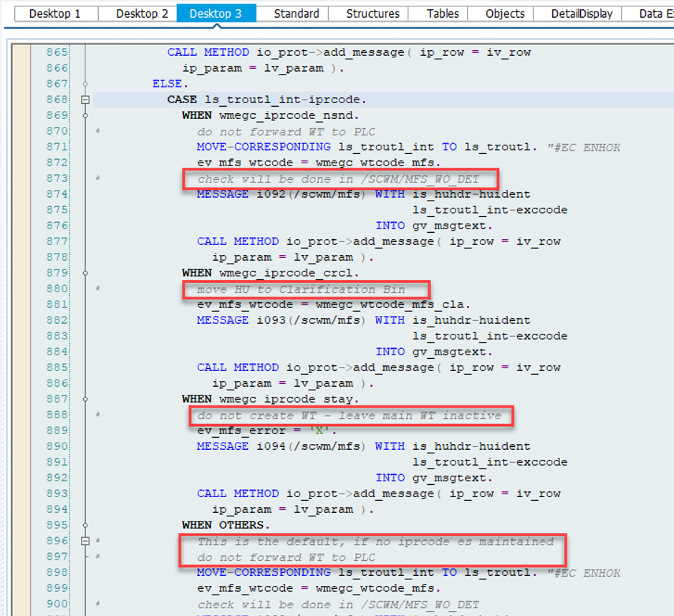The height and width of the screenshot is (616, 674).
Task: Click the breakpoint margin beside line 877
Action: [x=21, y=241]
